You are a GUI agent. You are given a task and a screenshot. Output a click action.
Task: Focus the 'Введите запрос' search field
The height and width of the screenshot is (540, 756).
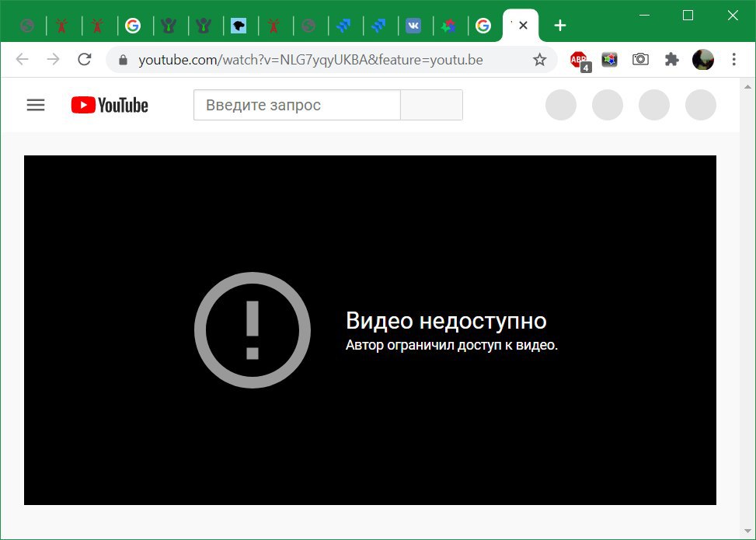pyautogui.click(x=297, y=105)
